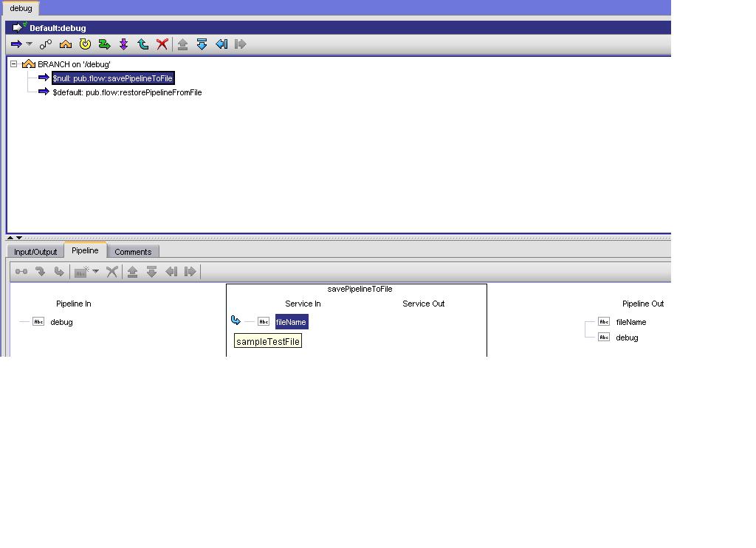
Task: Click the Service Out column label
Action: point(423,304)
